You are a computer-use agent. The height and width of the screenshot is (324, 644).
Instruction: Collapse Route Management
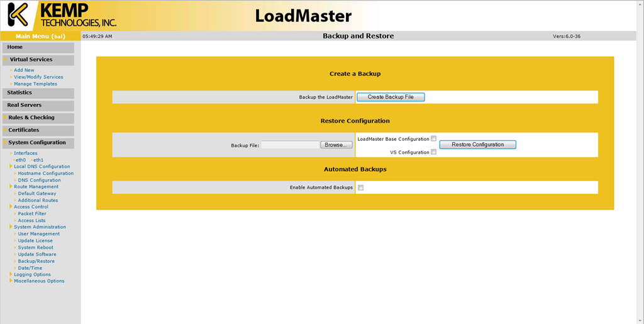[36, 186]
